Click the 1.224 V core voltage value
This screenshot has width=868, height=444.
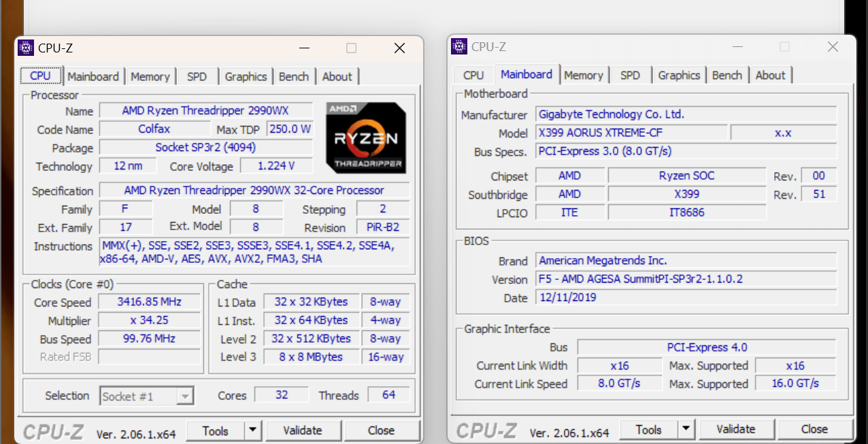(x=276, y=165)
